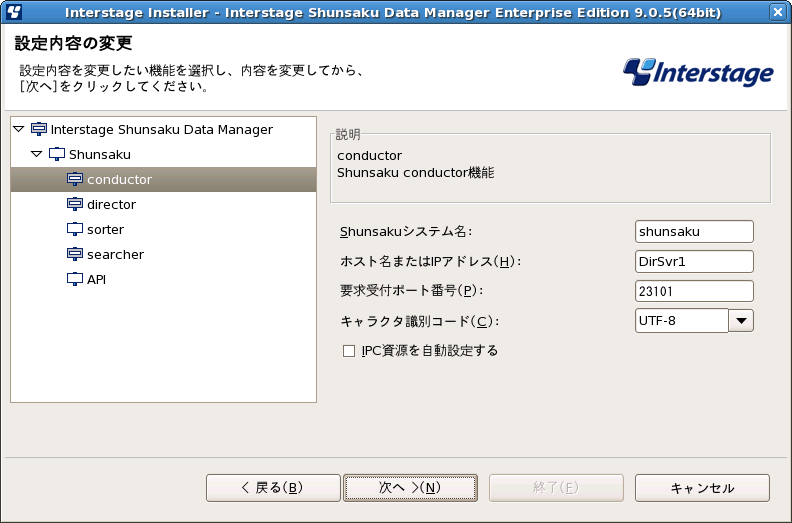
Task: Click the sorter feature icon
Action: point(75,229)
